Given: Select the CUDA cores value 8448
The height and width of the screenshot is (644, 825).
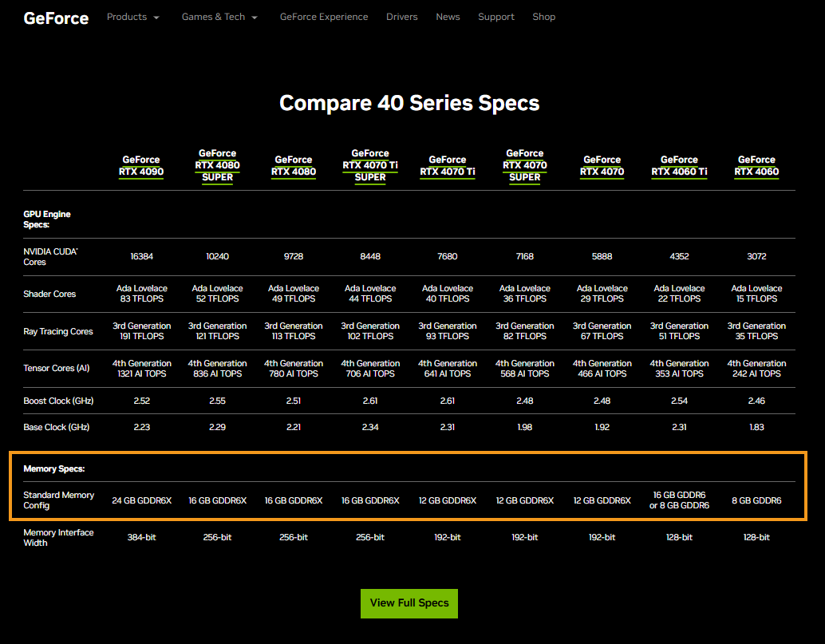Looking at the screenshot, I should [370, 256].
